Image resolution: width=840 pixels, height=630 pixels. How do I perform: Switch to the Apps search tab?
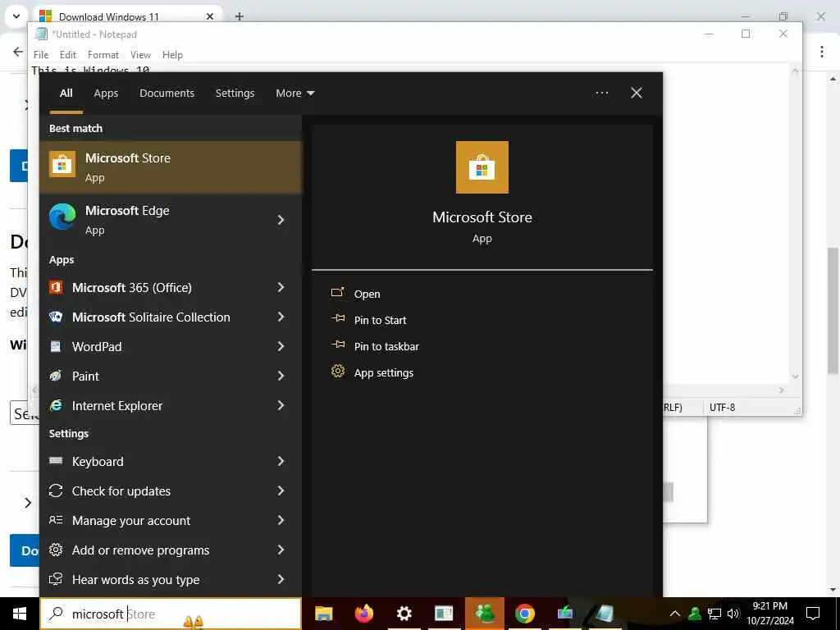(x=106, y=94)
